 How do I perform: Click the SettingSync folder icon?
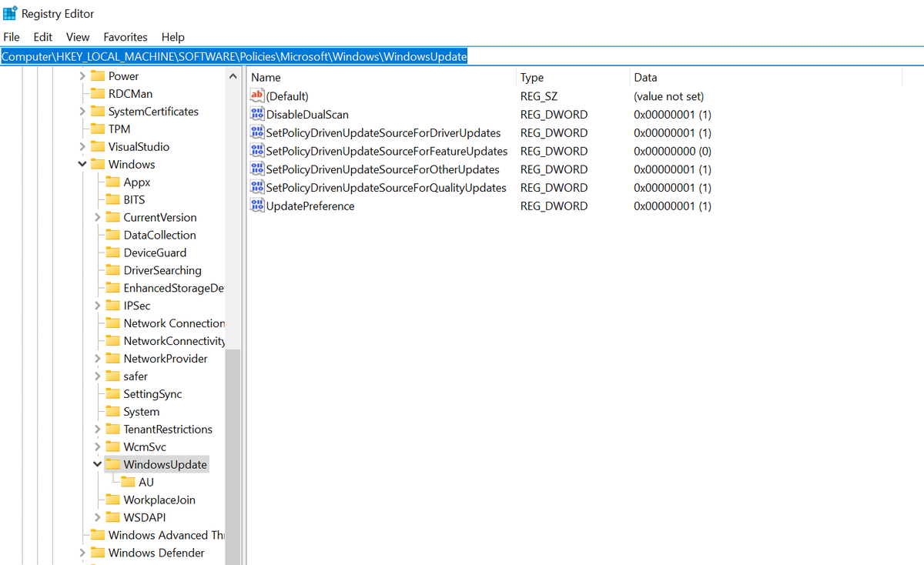112,394
